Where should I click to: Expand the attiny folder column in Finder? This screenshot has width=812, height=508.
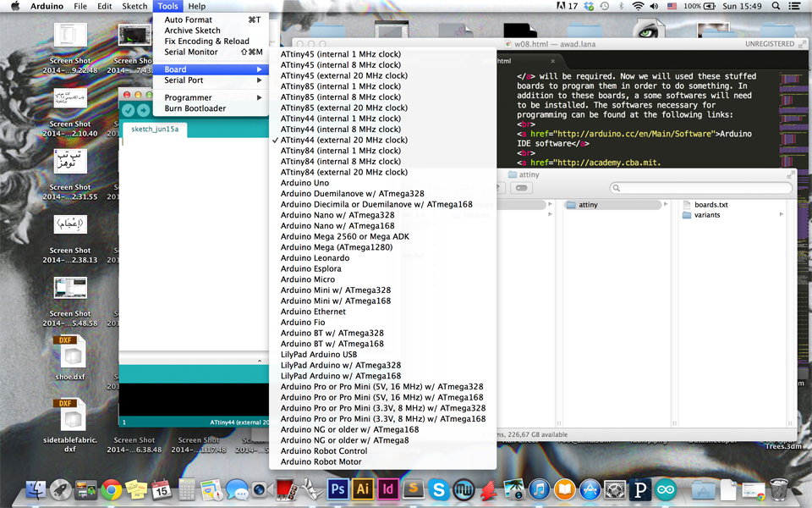pos(666,204)
